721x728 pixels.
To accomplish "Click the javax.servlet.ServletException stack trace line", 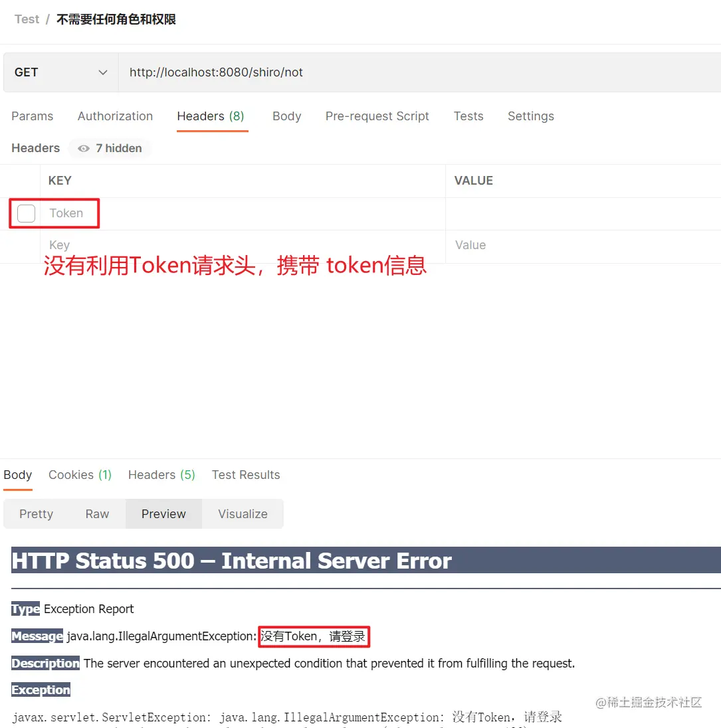I will (287, 717).
